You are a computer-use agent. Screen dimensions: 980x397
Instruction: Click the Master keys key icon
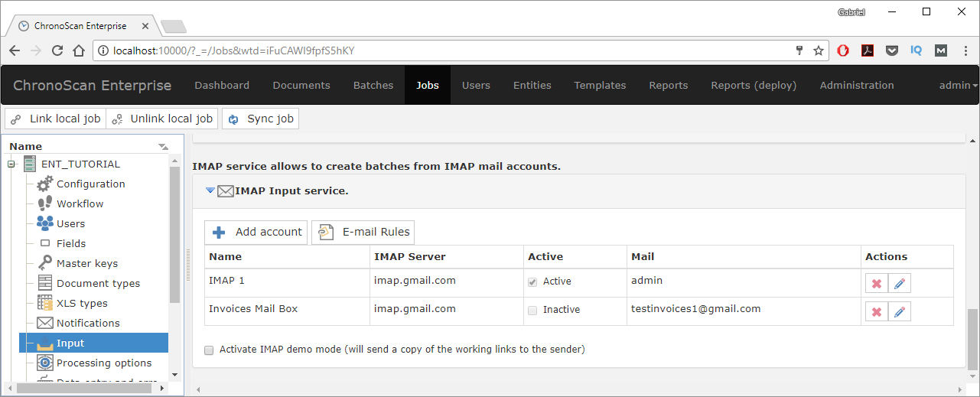click(x=45, y=263)
